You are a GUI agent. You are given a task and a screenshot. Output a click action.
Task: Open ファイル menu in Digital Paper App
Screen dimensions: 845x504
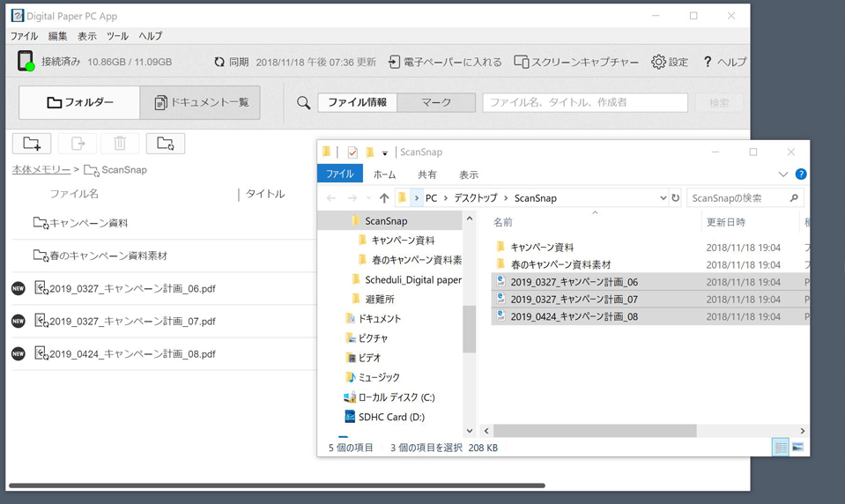[24, 36]
